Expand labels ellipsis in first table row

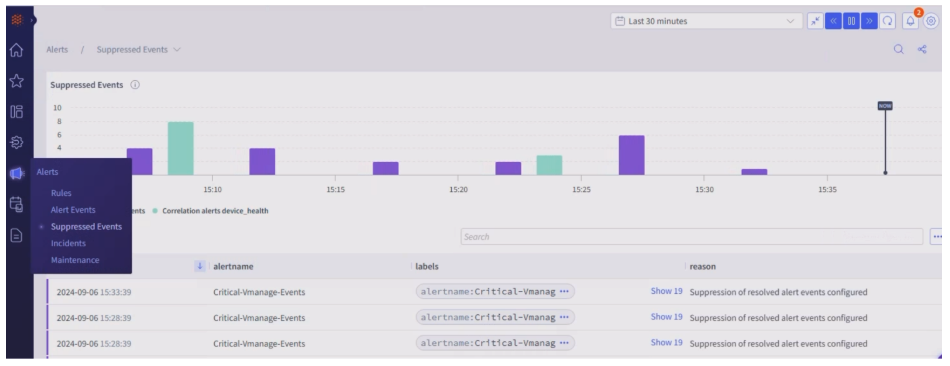pyautogui.click(x=564, y=291)
